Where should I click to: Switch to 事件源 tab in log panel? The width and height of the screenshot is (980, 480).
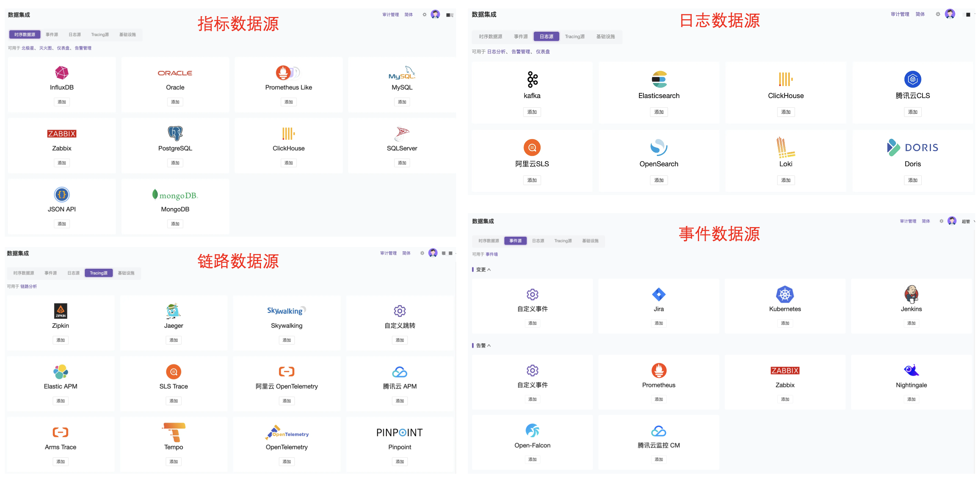point(521,36)
